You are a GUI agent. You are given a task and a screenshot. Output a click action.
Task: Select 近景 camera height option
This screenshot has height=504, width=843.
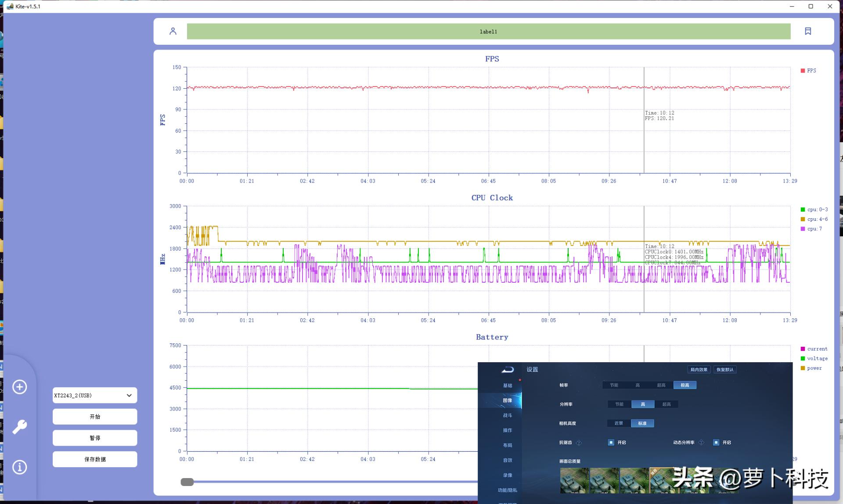click(x=619, y=423)
